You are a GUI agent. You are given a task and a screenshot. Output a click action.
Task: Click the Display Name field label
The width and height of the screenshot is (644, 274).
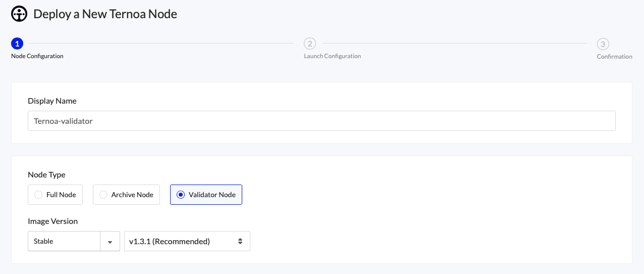pos(52,101)
